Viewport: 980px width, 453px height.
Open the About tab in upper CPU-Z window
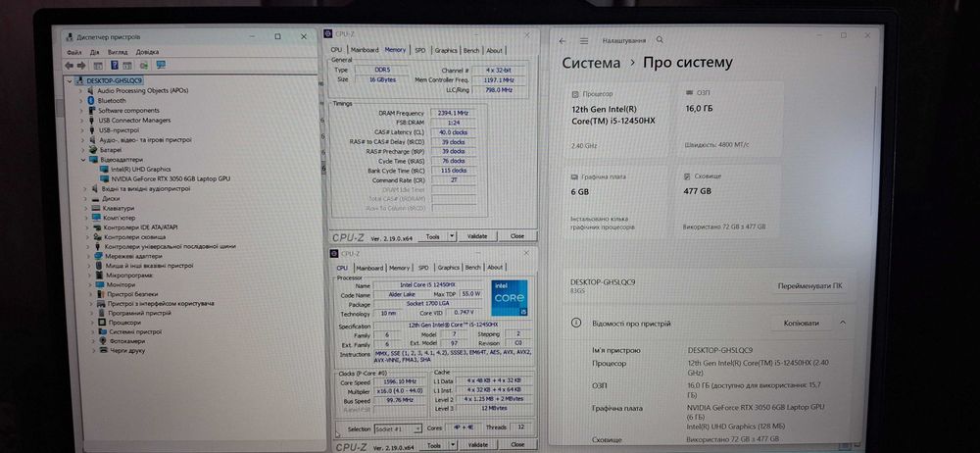(494, 50)
